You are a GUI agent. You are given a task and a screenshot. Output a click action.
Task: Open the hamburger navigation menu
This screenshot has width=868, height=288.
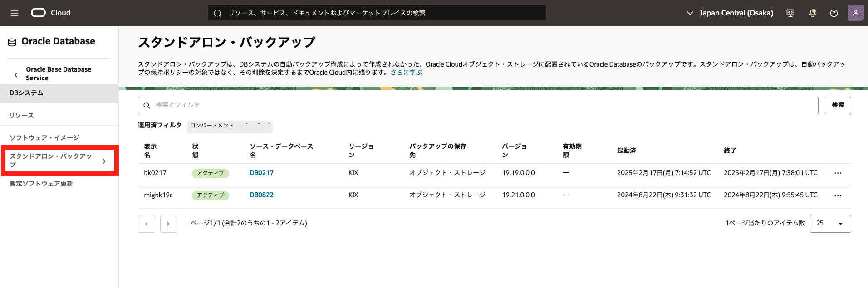(15, 13)
